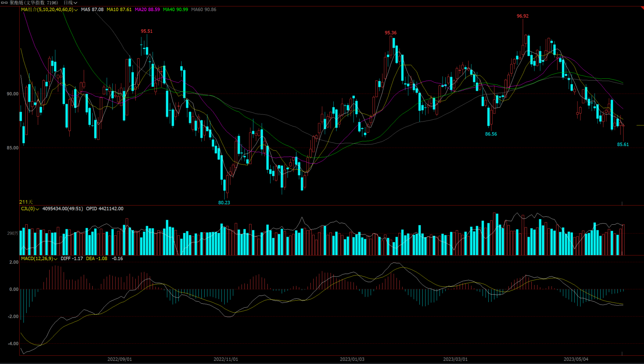Click the 2023/03/01 date on time axis
The image size is (644, 364).
[x=455, y=359]
